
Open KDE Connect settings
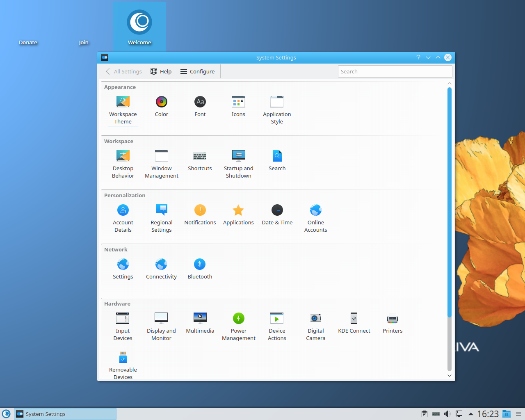coord(354,323)
